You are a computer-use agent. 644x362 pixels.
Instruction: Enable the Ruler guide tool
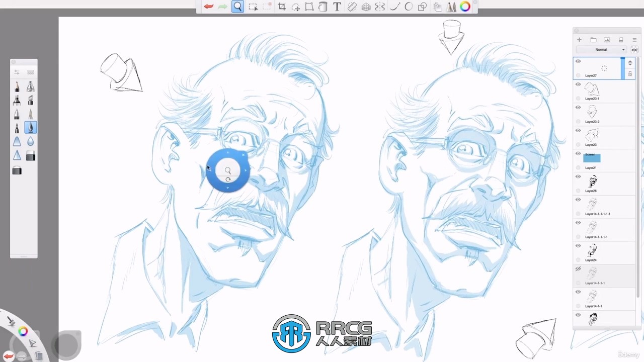(352, 7)
